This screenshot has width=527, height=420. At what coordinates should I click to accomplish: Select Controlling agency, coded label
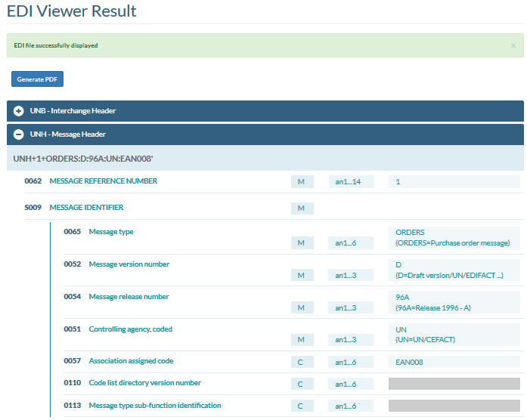130,329
